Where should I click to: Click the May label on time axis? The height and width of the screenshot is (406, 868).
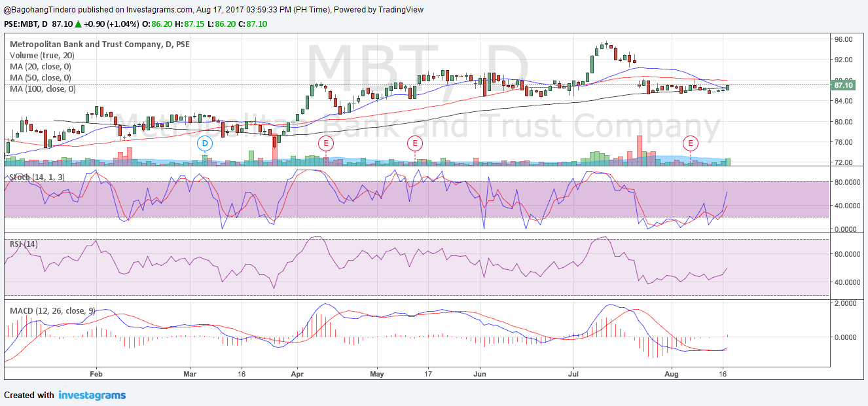[377, 373]
